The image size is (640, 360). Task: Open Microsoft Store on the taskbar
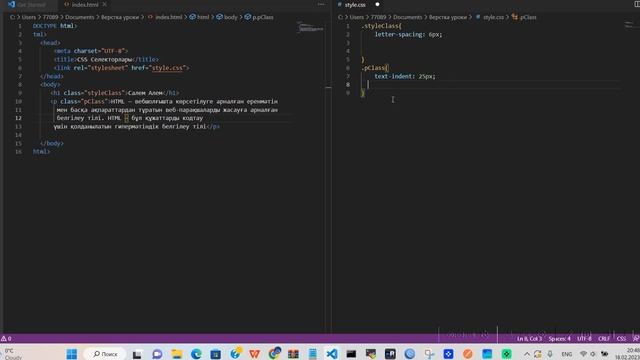click(x=216, y=354)
